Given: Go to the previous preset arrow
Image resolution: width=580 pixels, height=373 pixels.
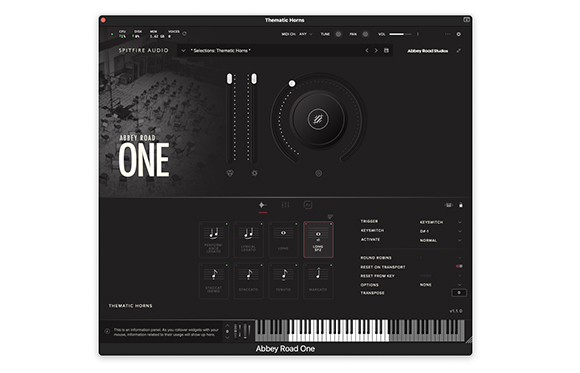Looking at the screenshot, I should 367,50.
